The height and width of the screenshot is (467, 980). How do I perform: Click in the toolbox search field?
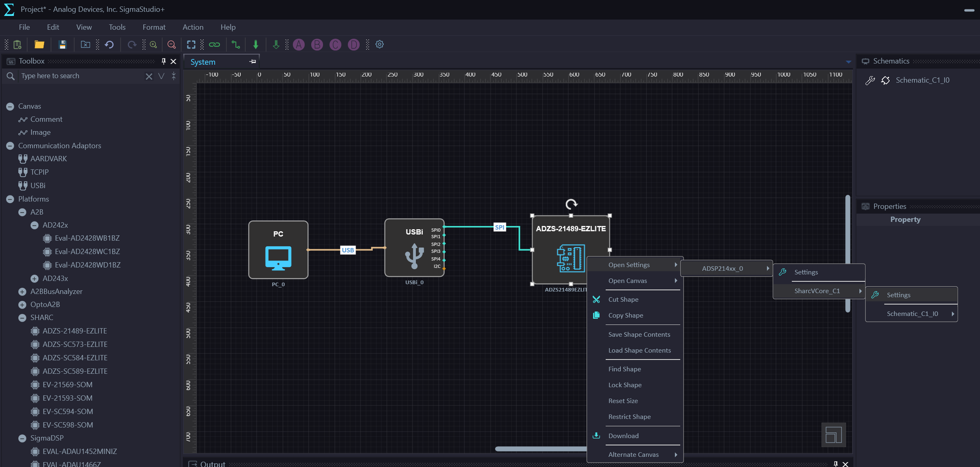[81, 76]
